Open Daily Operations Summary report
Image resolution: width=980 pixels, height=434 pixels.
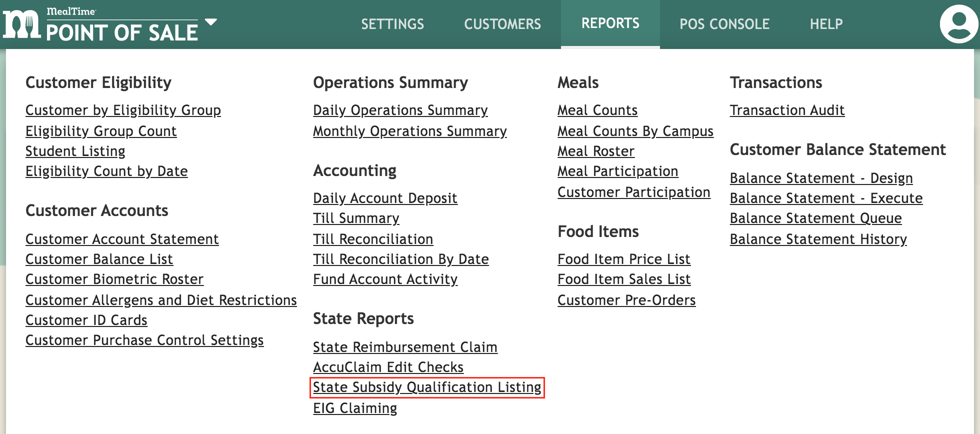[400, 110]
